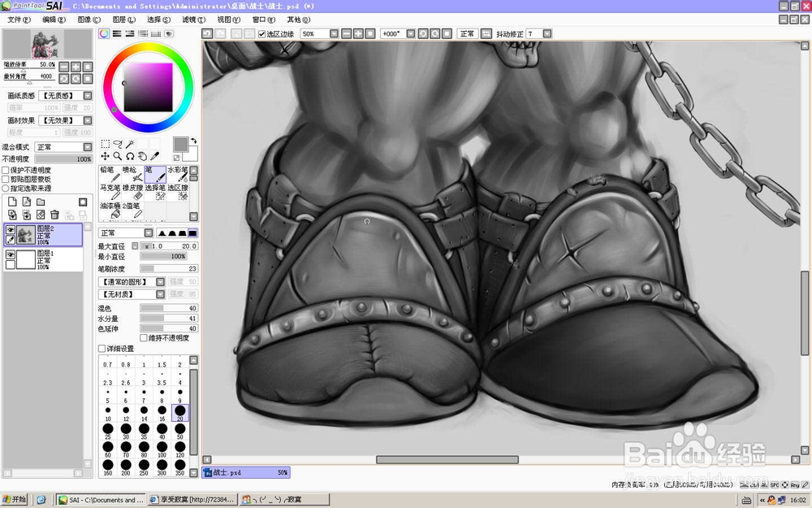This screenshot has height=508, width=812.
Task: Adjust the 笔刷浓度 density slider
Action: coord(169,268)
